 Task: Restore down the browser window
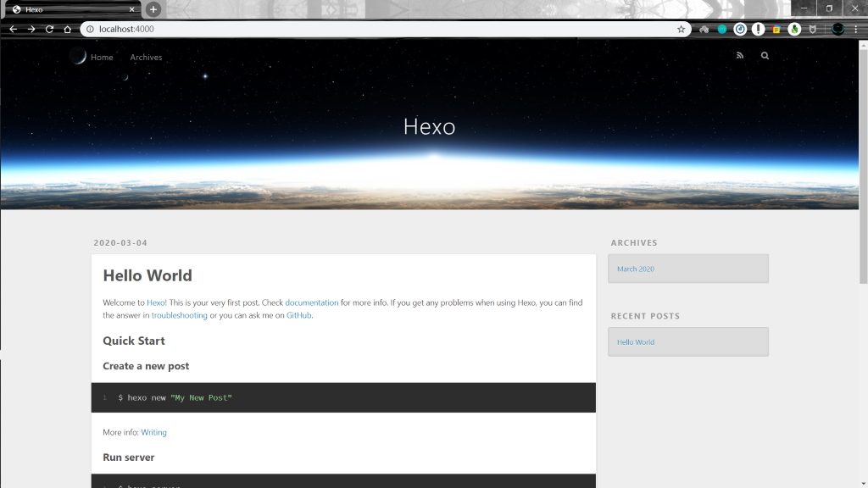(829, 8)
